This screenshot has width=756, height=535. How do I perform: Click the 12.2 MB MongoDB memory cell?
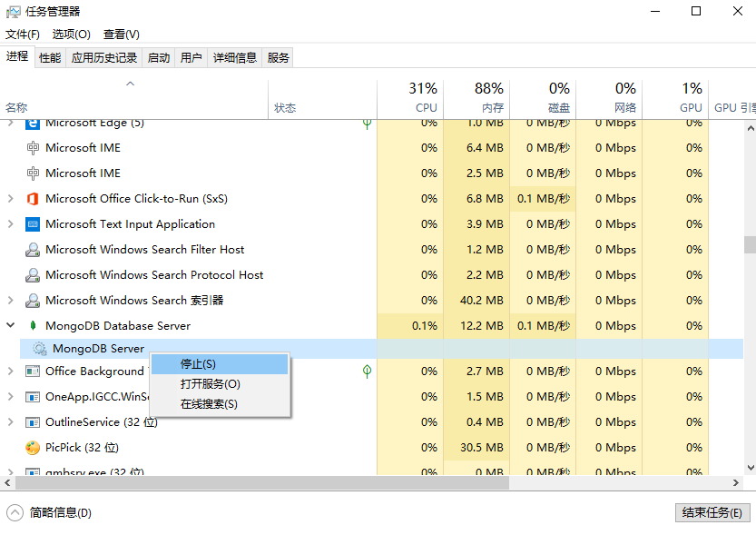tap(476, 325)
